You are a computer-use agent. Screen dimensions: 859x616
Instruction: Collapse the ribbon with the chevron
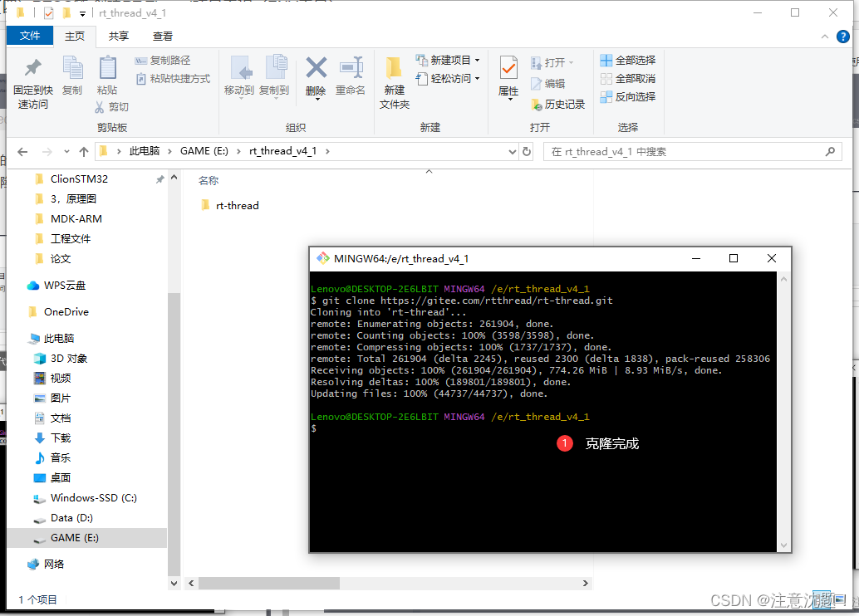coord(824,37)
